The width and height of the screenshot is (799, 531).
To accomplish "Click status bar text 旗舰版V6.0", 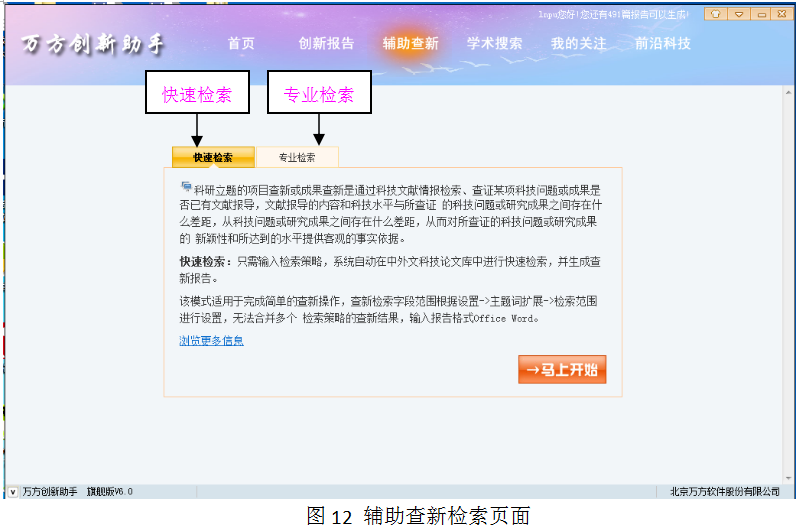I will click(110, 491).
